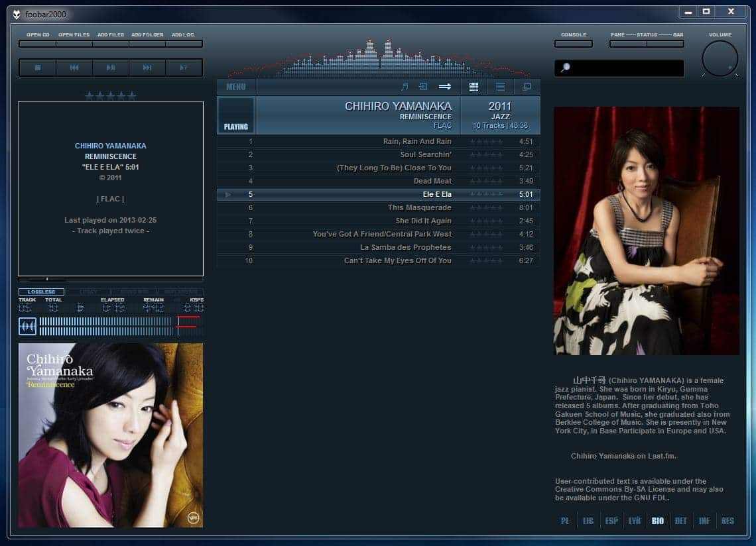Open the 'Chihiro Yamanaka on Last.fm' link

(623, 456)
